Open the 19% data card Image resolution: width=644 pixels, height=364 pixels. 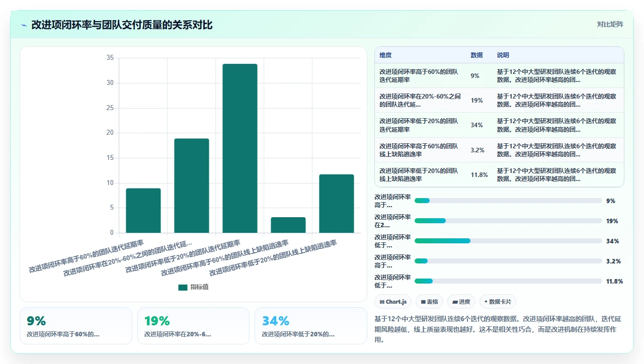click(193, 326)
